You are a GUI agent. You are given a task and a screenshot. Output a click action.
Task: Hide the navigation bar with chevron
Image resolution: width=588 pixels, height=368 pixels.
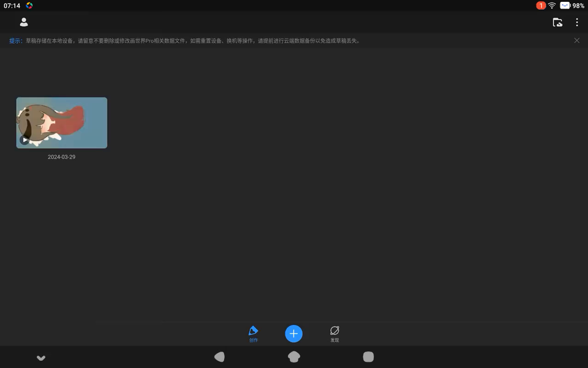pos(41,357)
